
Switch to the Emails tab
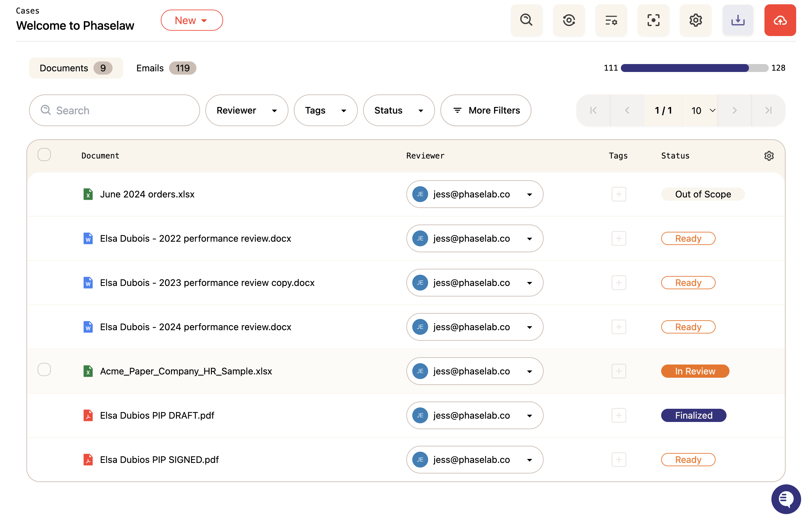[x=166, y=68]
